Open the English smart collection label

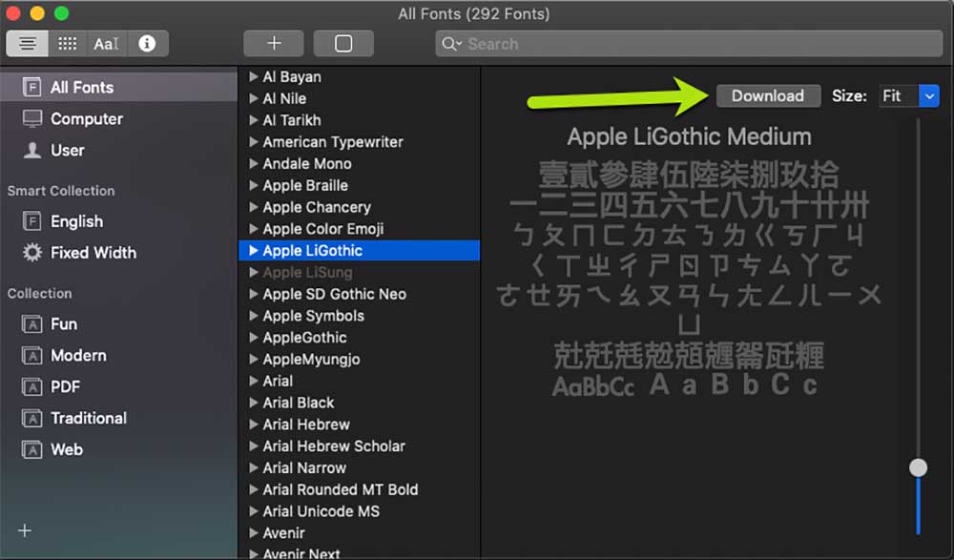point(76,221)
